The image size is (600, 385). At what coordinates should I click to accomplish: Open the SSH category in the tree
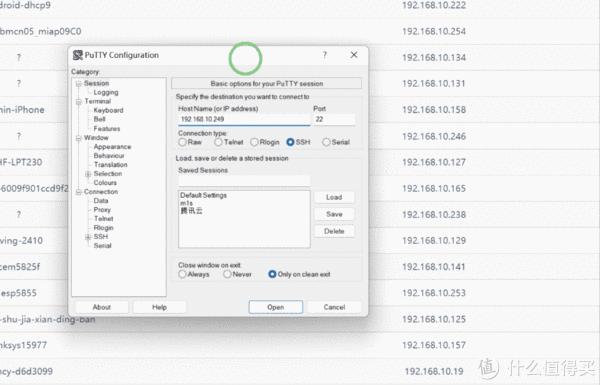click(101, 237)
